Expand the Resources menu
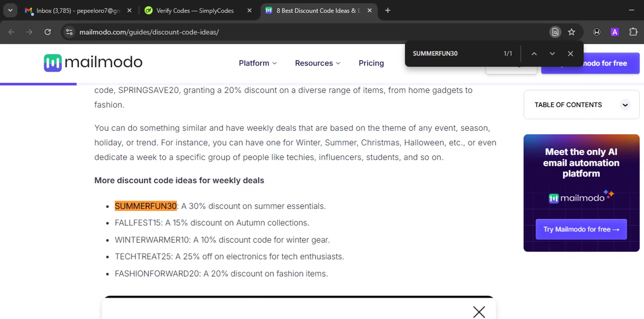The image size is (644, 319). coord(318,63)
